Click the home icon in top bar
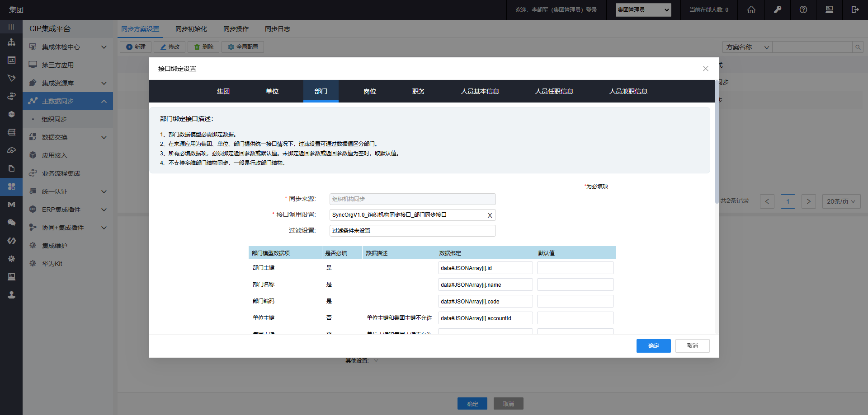The height and width of the screenshot is (415, 868). [x=751, y=9]
